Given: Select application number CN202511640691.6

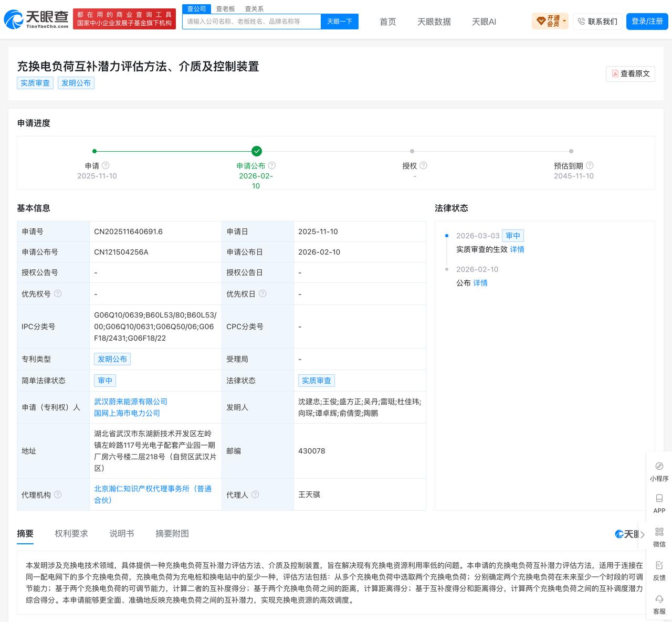Looking at the screenshot, I should pyautogui.click(x=128, y=231).
